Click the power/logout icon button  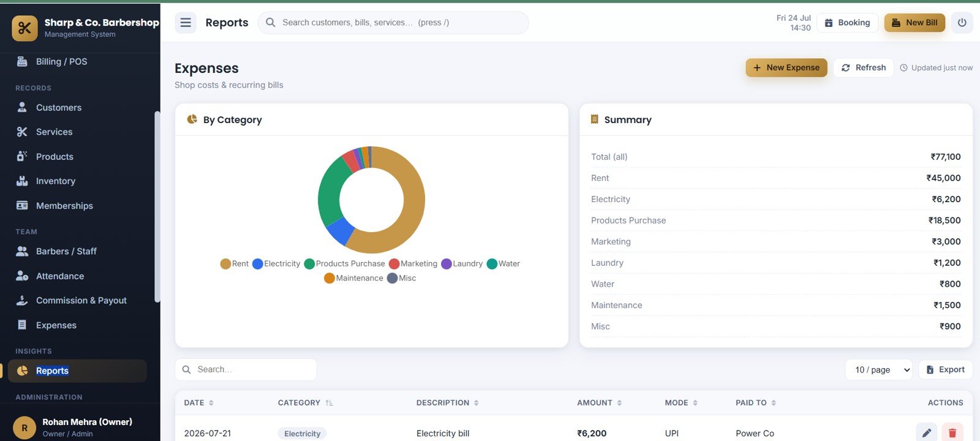pyautogui.click(x=962, y=23)
